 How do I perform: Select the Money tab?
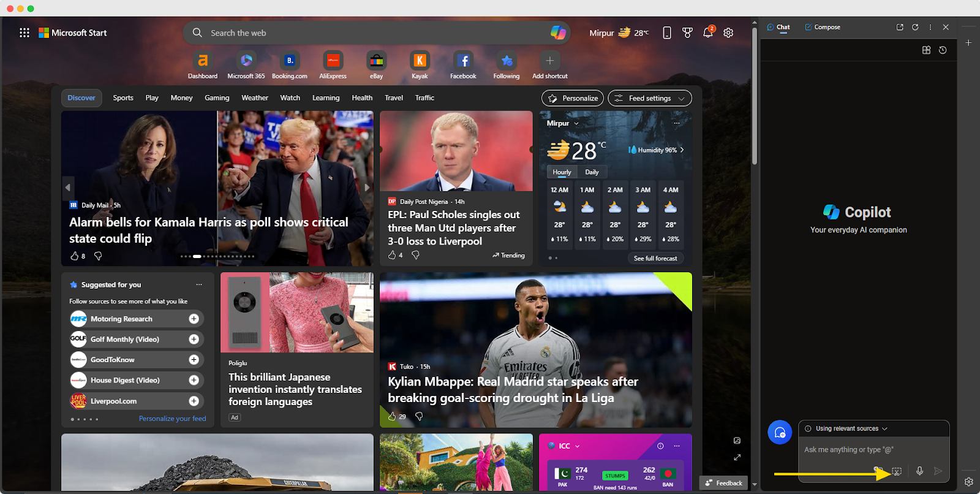point(181,98)
